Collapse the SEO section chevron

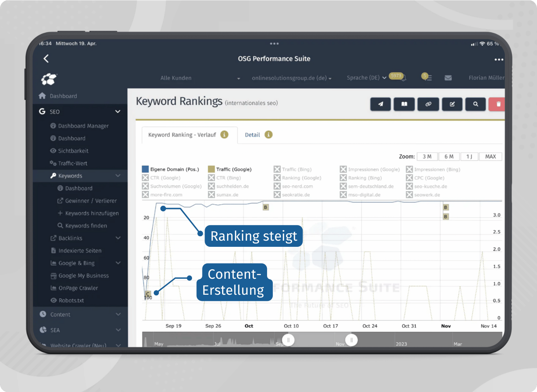[118, 111]
